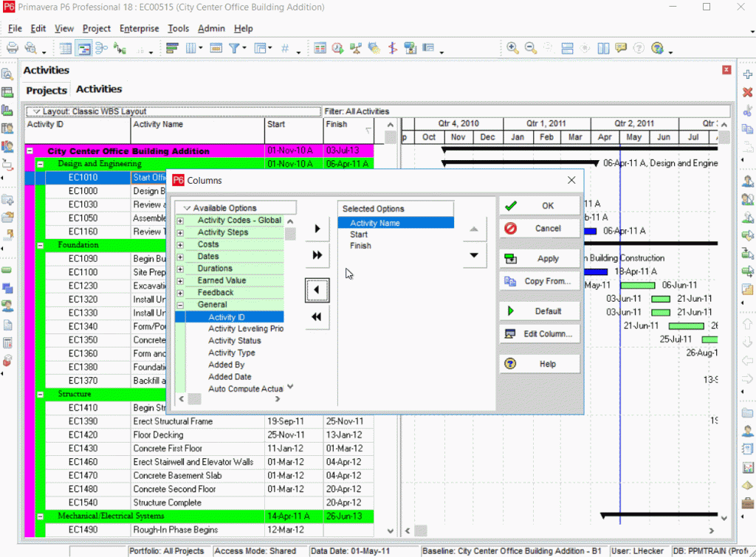Click the Edit Column... button

pyautogui.click(x=540, y=334)
